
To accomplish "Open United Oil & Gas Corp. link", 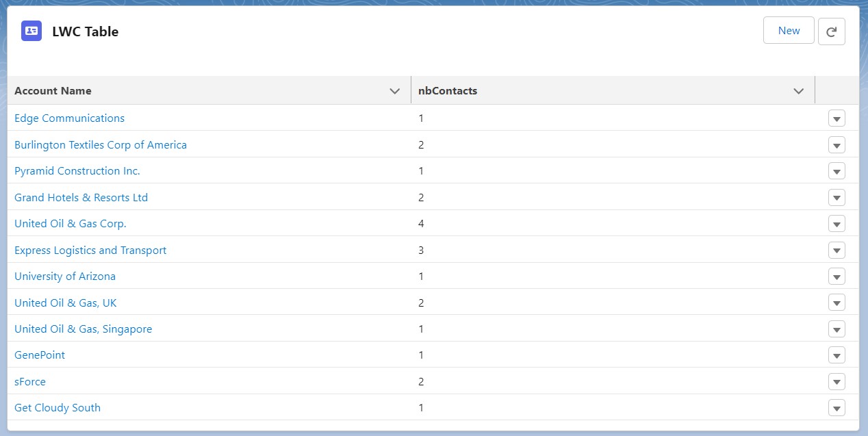I will (x=71, y=224).
